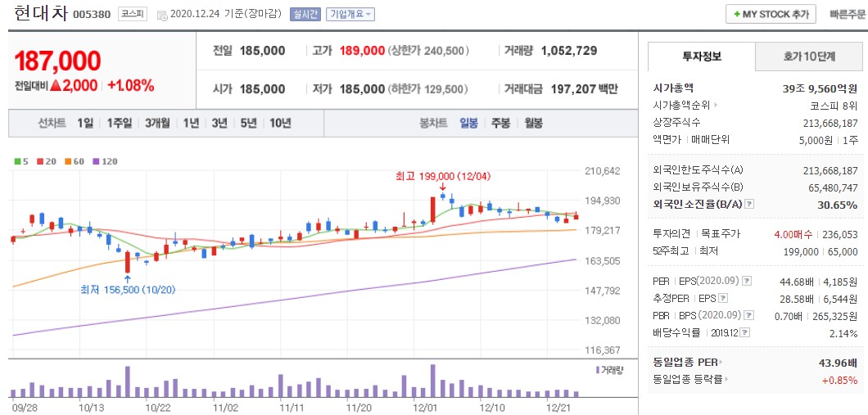This screenshot has width=868, height=415.
Task: Click the 최고 199,000 (12/04) chart marker
Action: (x=443, y=177)
